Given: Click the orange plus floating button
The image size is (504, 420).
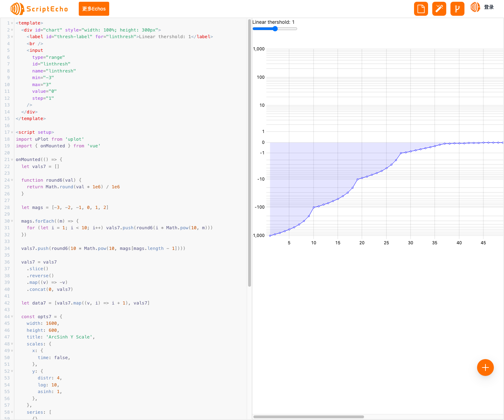Looking at the screenshot, I should coord(485,367).
